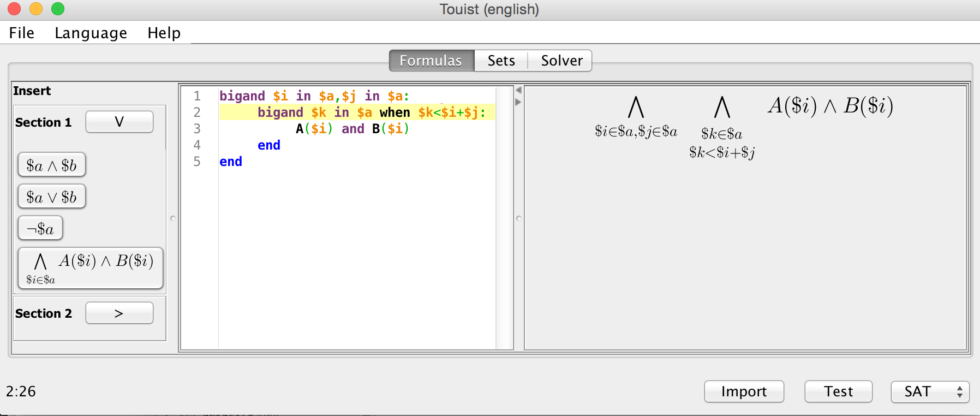This screenshot has width=980, height=416.
Task: Place cursor on the highlighted line 2
Action: tap(371, 112)
